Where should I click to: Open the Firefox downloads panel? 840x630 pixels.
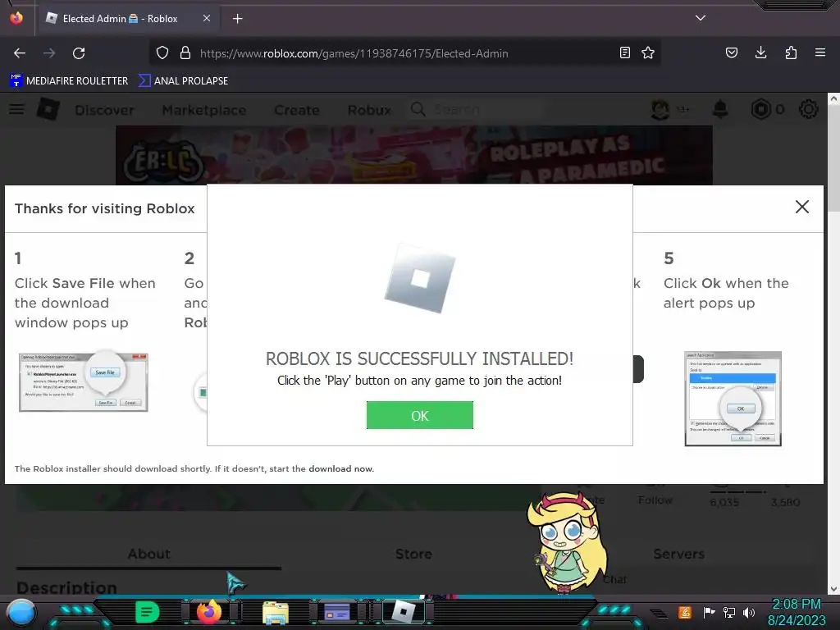click(x=760, y=53)
